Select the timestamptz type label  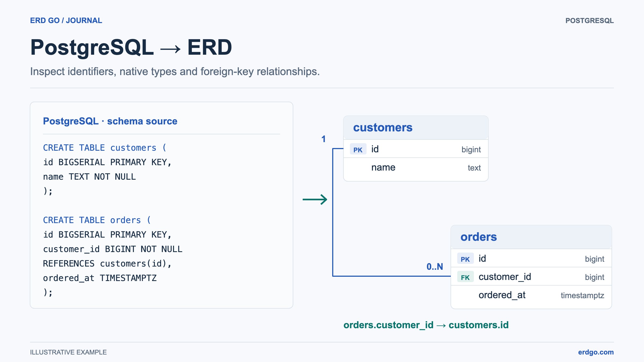(x=582, y=295)
